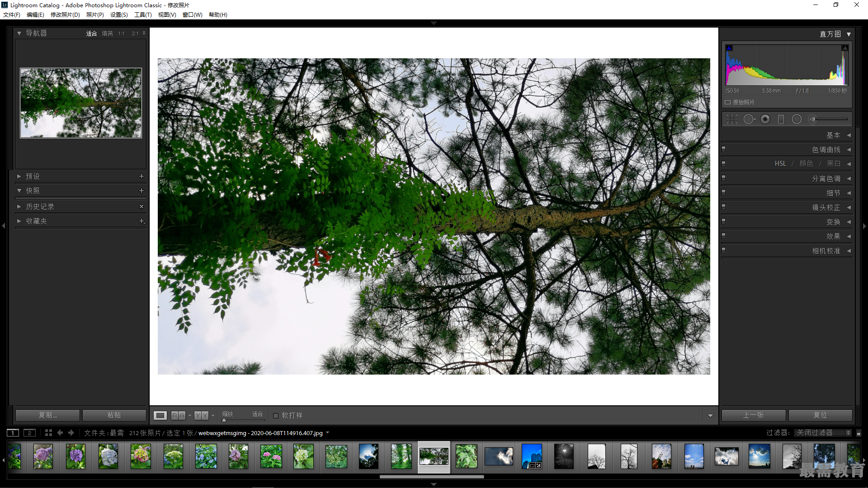Expand the History (历史记录) panel
868x488 pixels.
[x=19, y=206]
